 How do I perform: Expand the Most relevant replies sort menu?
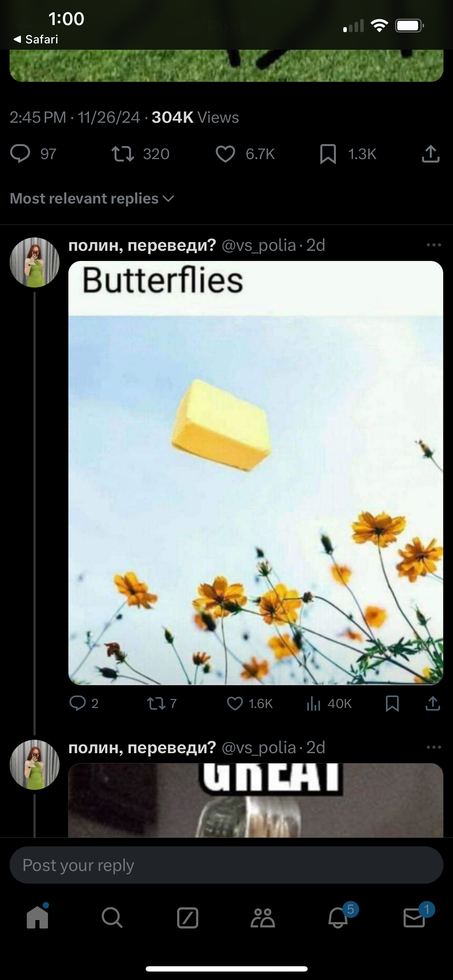pos(92,199)
